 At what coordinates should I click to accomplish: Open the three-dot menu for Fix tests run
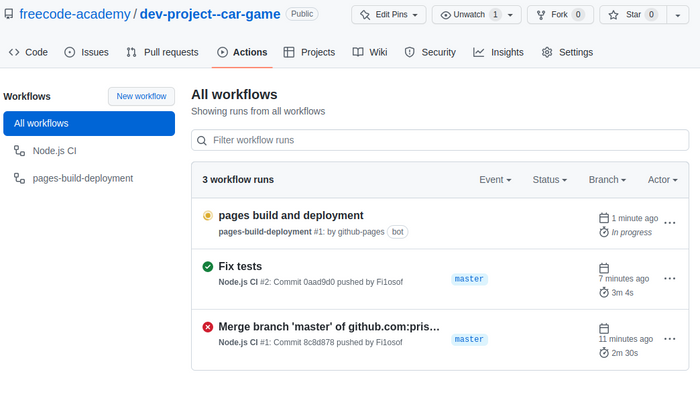(x=670, y=279)
